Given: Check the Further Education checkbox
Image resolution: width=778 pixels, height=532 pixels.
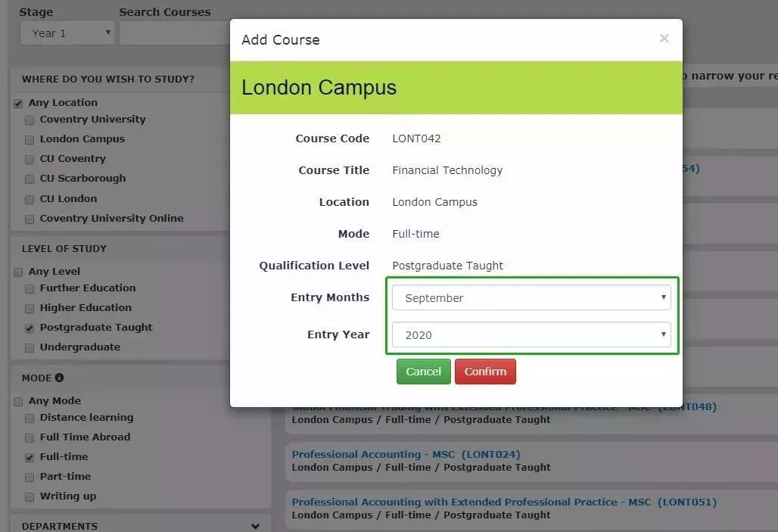Looking at the screenshot, I should 30,289.
